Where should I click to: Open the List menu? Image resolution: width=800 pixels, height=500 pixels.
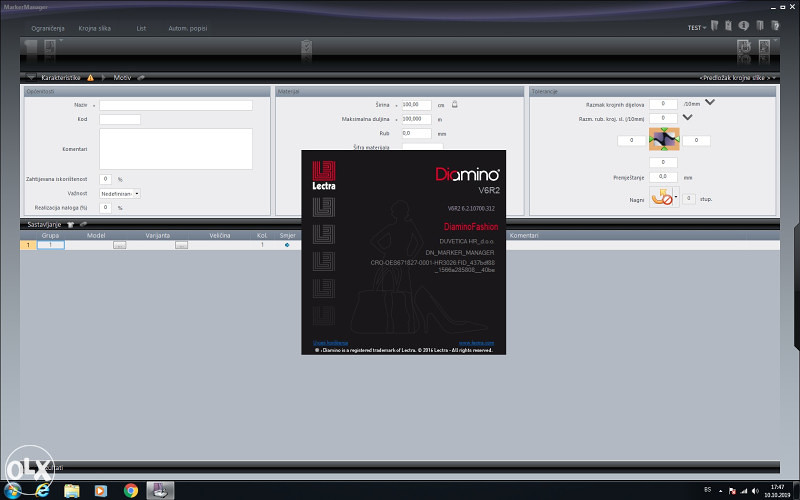coord(141,28)
